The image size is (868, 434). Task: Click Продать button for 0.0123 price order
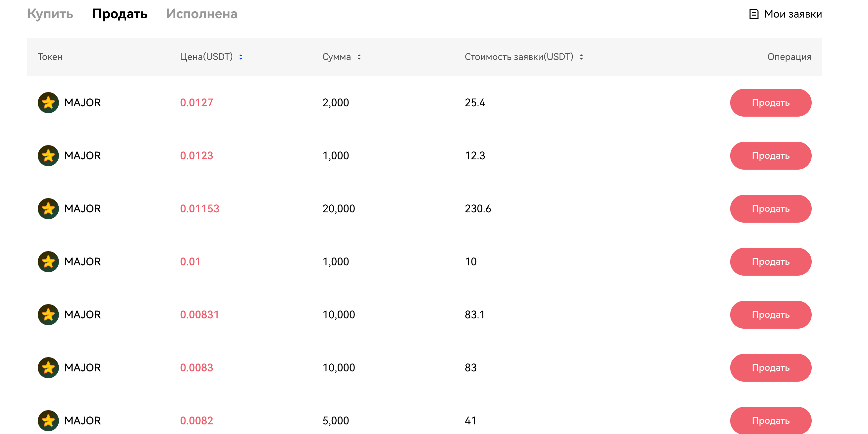pos(771,155)
